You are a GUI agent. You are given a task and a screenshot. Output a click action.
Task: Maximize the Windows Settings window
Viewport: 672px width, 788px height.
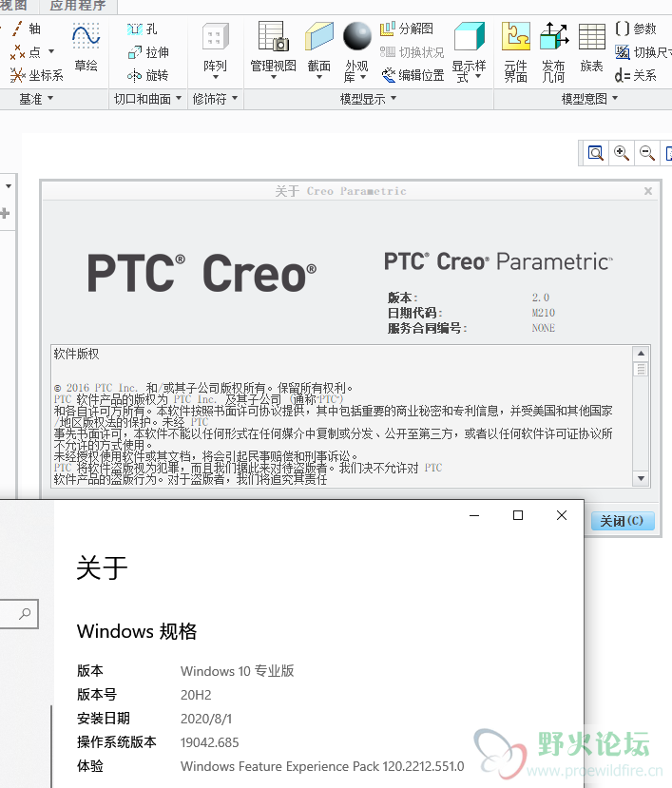click(518, 515)
